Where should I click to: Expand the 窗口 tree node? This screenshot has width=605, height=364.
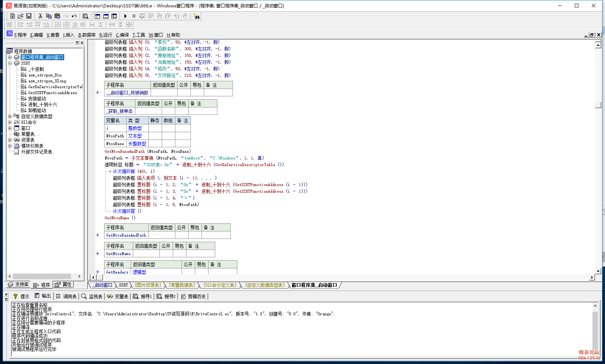click(x=10, y=128)
